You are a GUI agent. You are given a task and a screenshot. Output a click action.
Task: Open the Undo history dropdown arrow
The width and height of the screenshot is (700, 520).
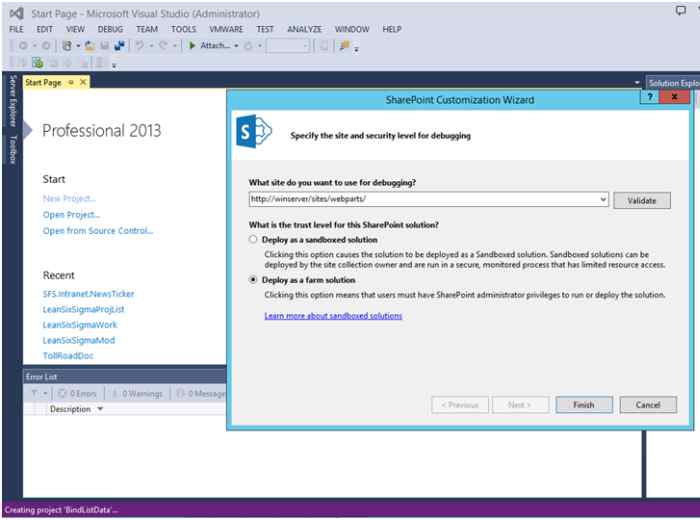[x=151, y=46]
